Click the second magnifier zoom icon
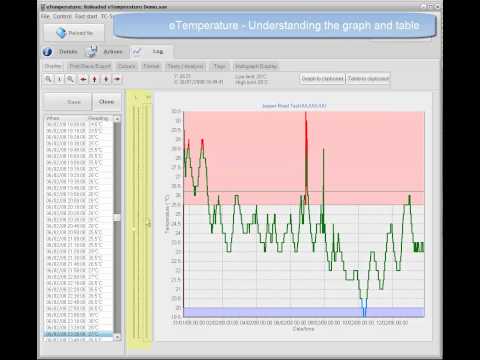This screenshot has width=480, height=360. click(x=70, y=79)
